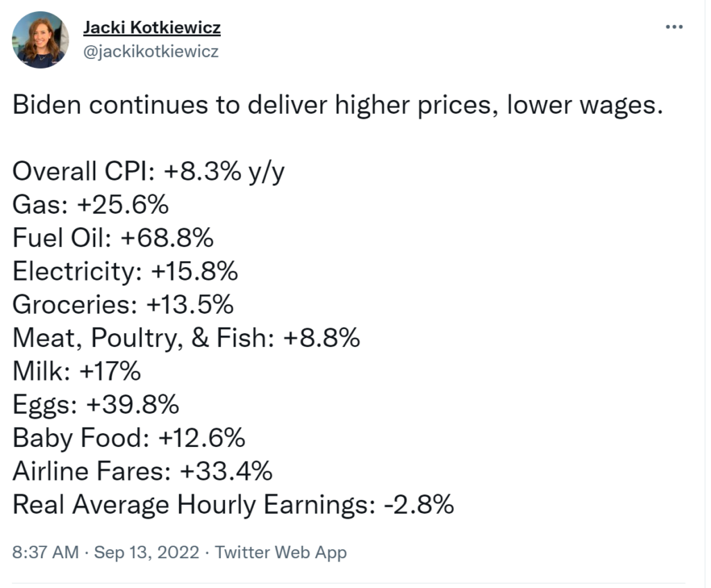The width and height of the screenshot is (711, 588).
Task: Click the Sep 13, 2022 date
Action: click(147, 553)
